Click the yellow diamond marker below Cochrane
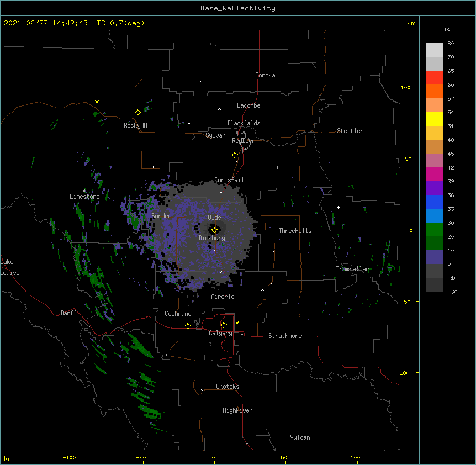Screen dimensions: 476x465 [x=188, y=326]
